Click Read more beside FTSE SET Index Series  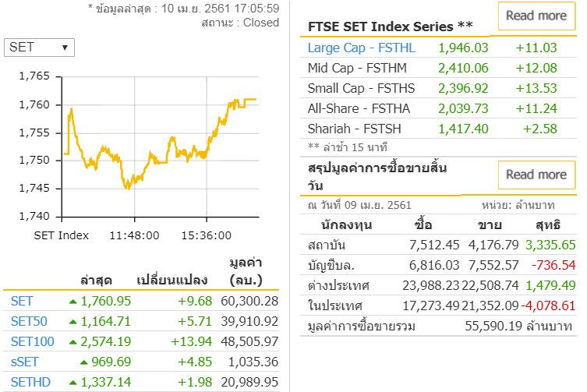[x=536, y=16]
